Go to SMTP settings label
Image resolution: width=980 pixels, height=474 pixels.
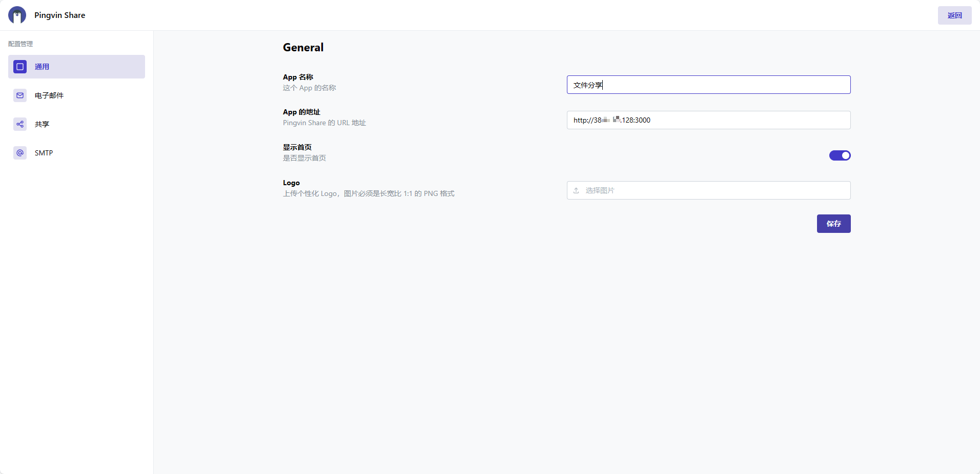coord(44,153)
